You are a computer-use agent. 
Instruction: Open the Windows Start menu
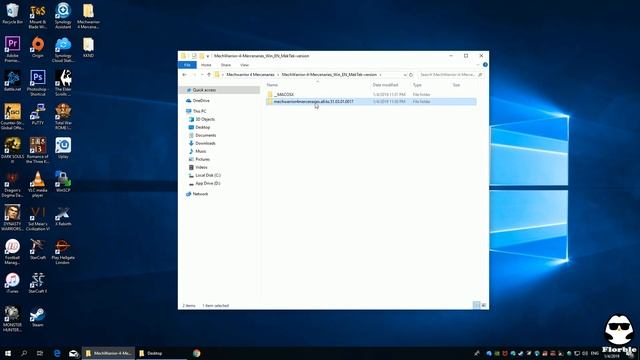8,353
